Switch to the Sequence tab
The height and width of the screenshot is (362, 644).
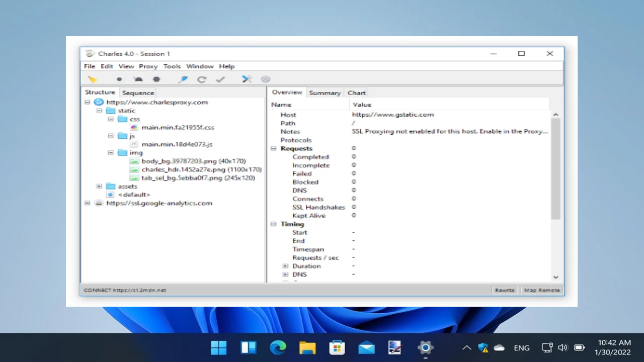(138, 93)
